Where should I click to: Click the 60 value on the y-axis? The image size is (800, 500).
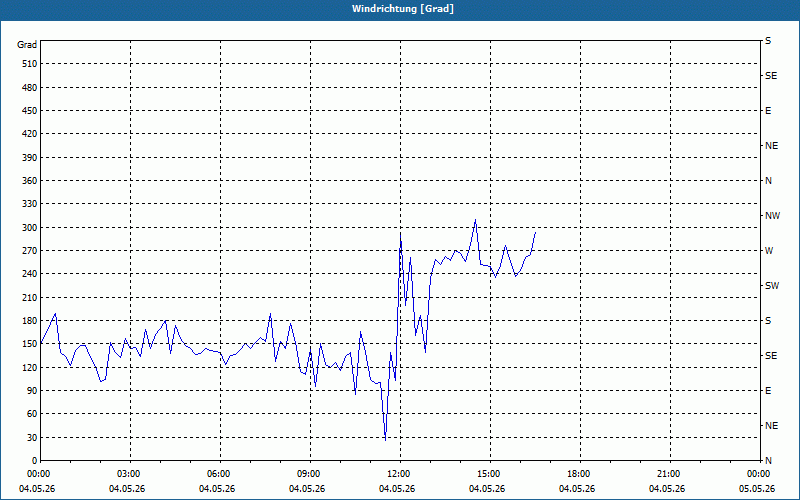click(32, 414)
